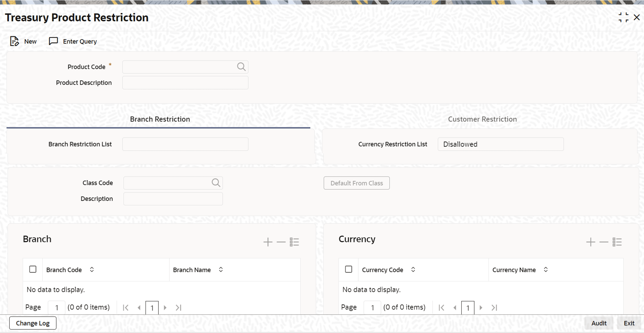Open the Class Code lookup search icon
644x333 pixels.
[216, 183]
